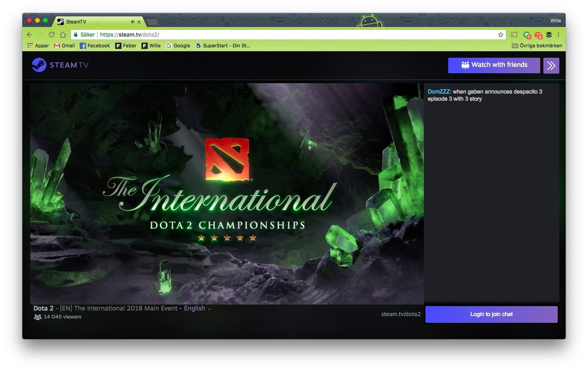Screen dimensions: 588x371
Task: Open the English language dropdown
Action: pyautogui.click(x=198, y=309)
